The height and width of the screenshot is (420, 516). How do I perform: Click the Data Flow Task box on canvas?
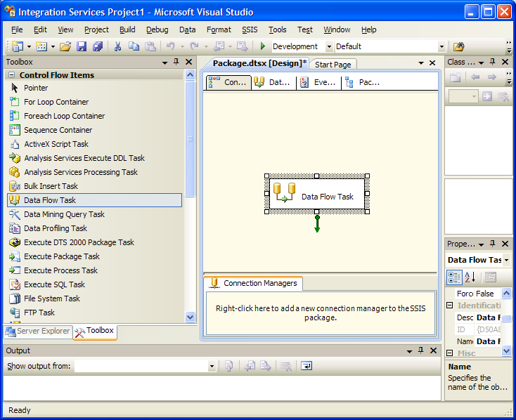[x=317, y=194]
